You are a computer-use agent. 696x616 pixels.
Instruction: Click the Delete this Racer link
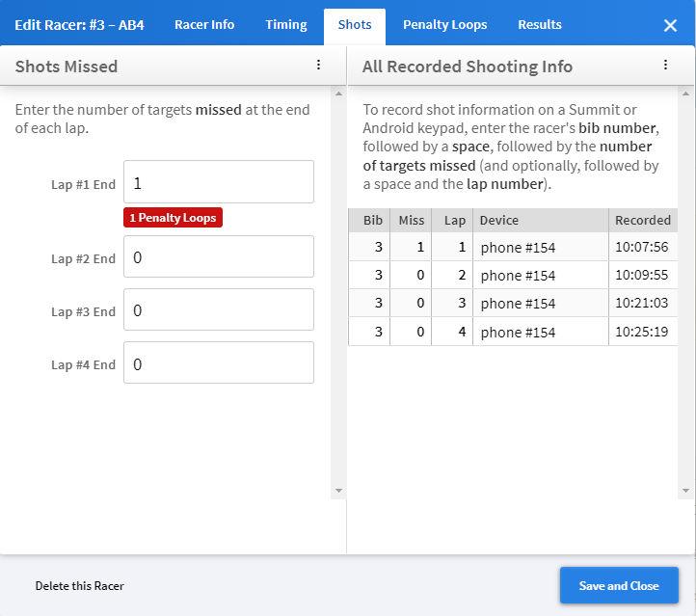click(x=80, y=585)
